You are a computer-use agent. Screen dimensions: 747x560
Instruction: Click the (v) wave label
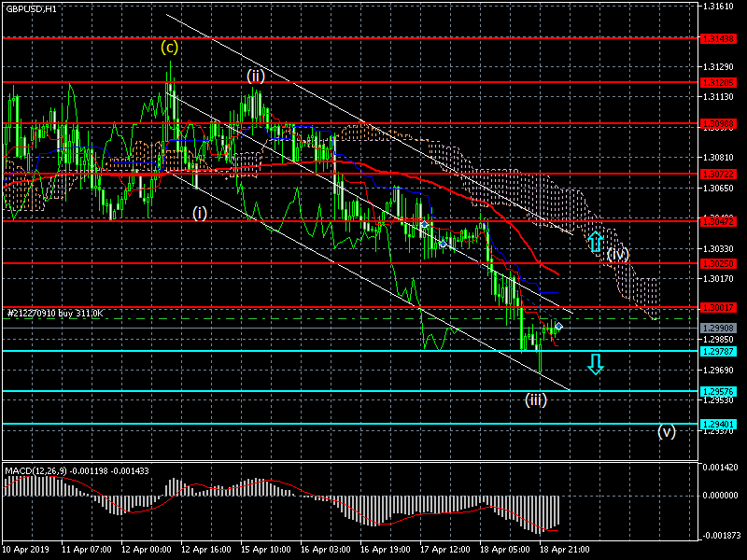(x=667, y=432)
